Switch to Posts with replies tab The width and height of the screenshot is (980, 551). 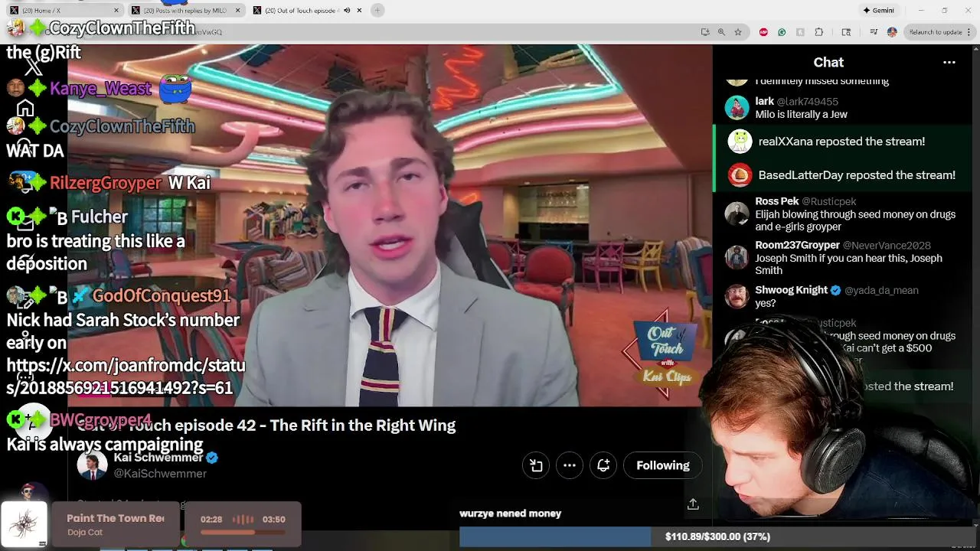click(x=184, y=10)
